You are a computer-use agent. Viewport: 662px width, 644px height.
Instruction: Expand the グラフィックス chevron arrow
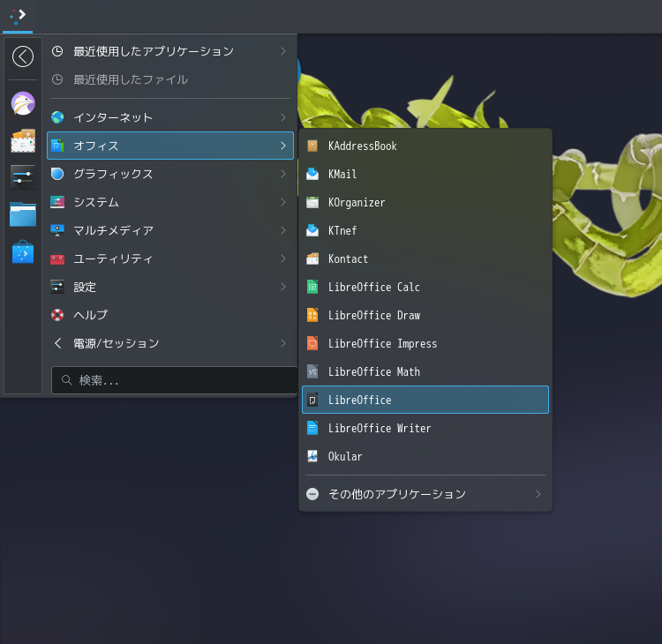click(283, 174)
